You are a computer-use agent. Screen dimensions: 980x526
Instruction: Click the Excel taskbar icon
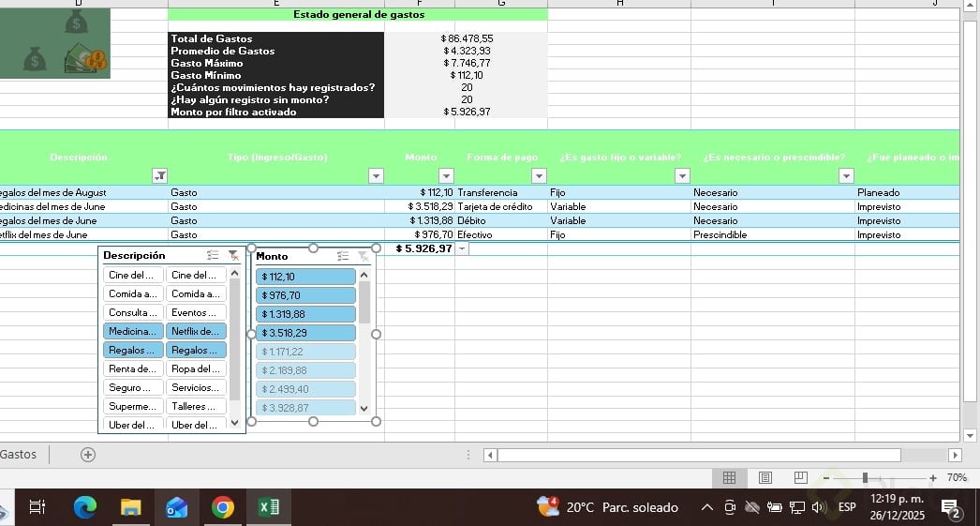(269, 506)
